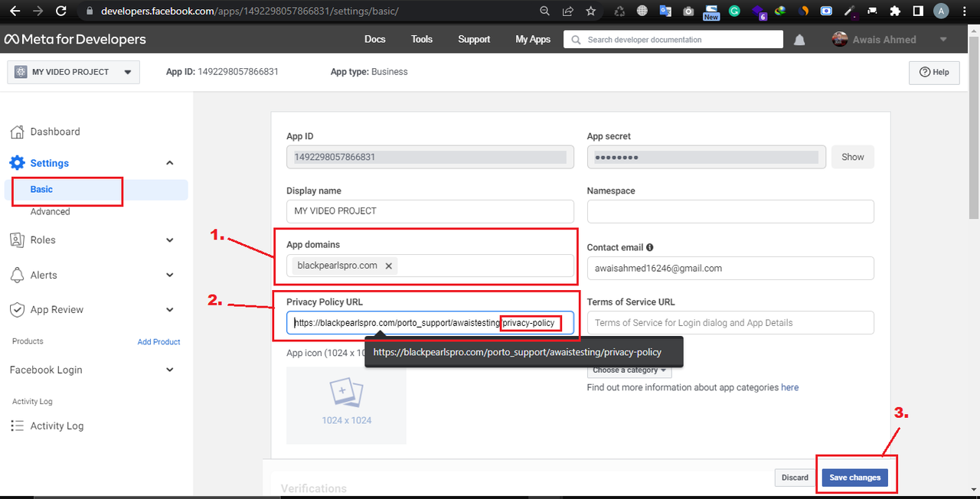Open the Chrome profile avatar A
The height and width of the screenshot is (499, 980).
point(942,11)
